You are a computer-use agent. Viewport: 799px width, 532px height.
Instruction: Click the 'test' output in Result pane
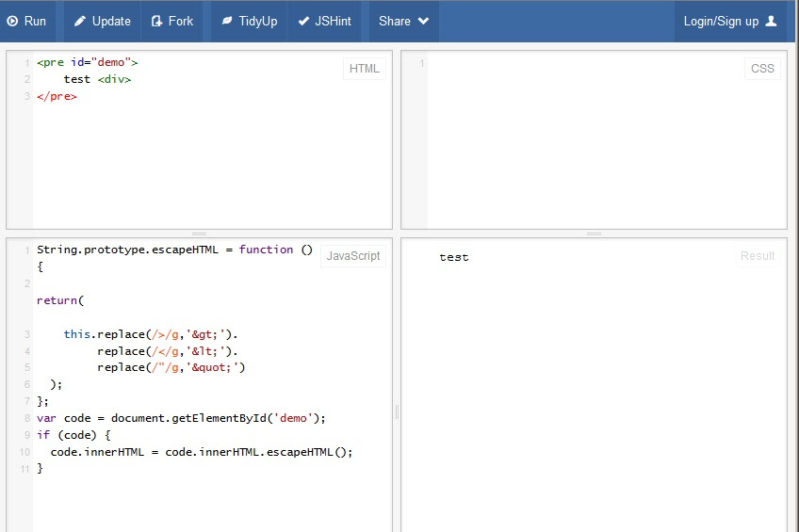[454, 258]
